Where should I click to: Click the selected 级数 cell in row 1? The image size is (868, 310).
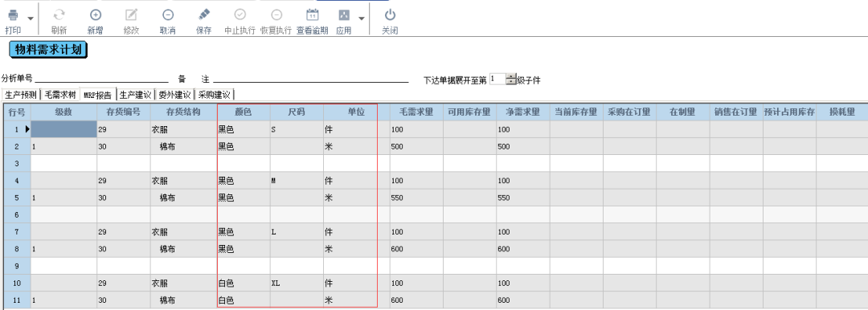[x=63, y=129]
